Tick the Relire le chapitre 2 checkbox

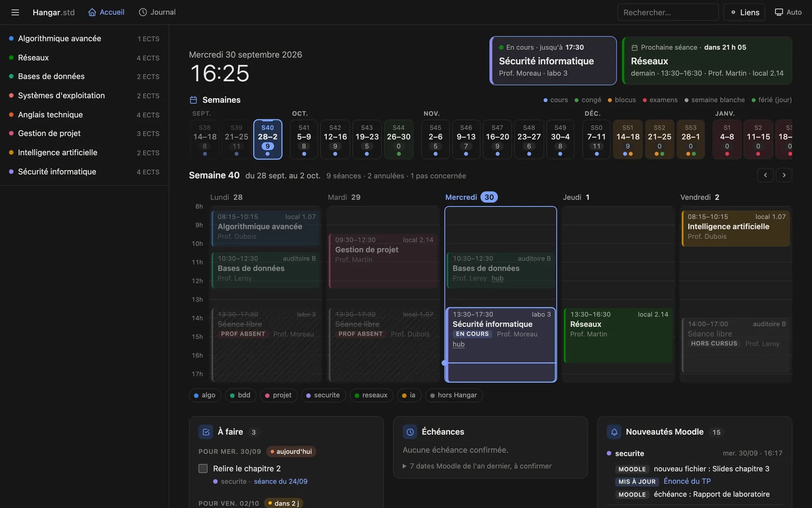[x=203, y=469]
